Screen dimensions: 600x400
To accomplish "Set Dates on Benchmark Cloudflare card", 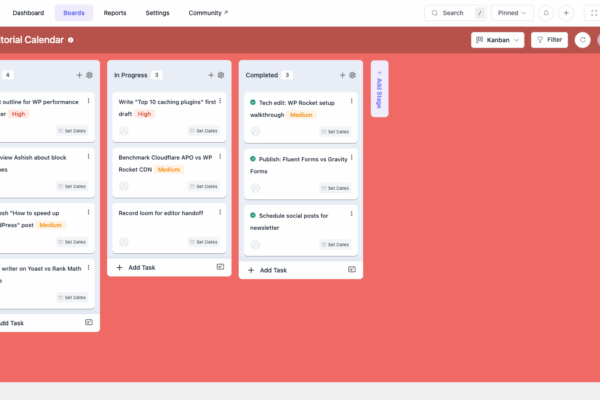I will 204,186.
